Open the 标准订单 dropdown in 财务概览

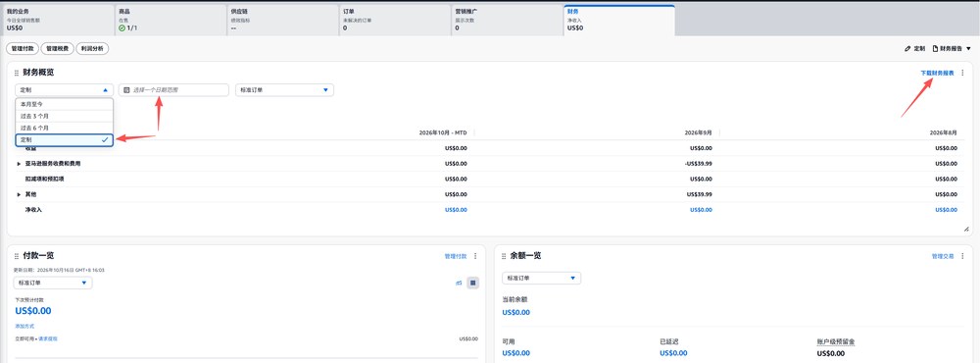(284, 90)
